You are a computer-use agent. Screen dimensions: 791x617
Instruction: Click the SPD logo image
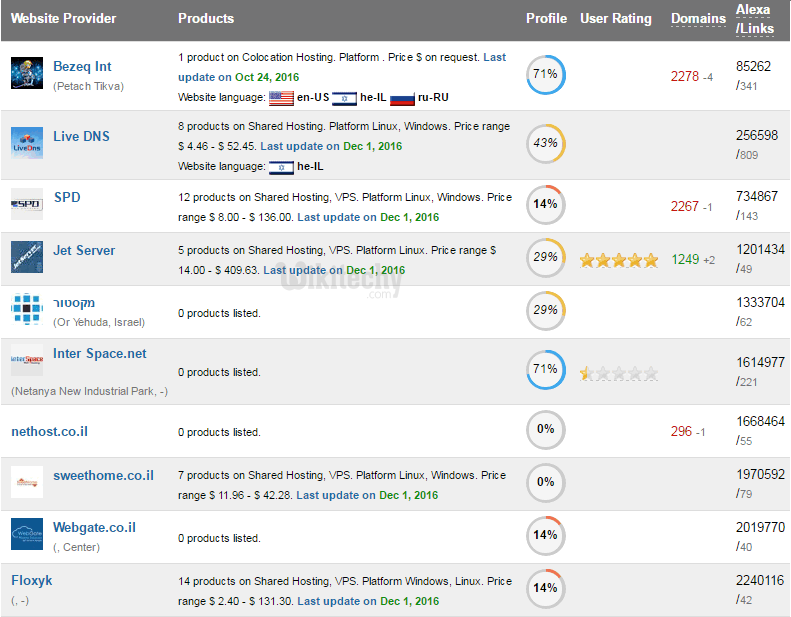click(x=27, y=204)
